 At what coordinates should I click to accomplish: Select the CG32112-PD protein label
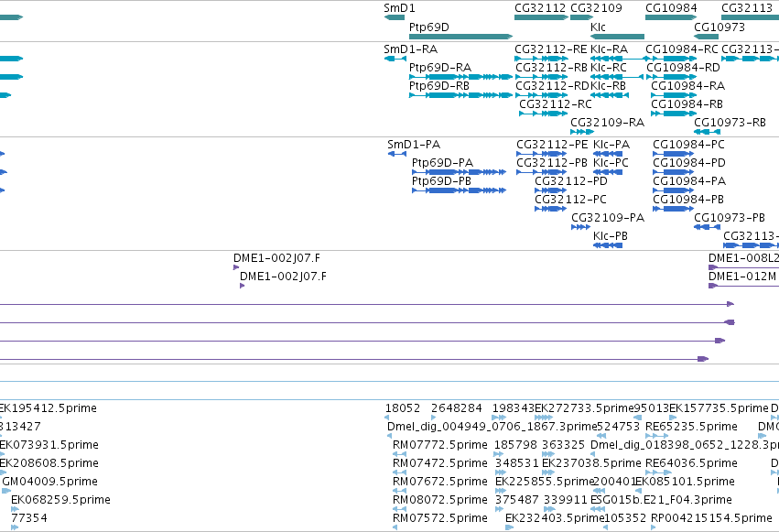(571, 181)
